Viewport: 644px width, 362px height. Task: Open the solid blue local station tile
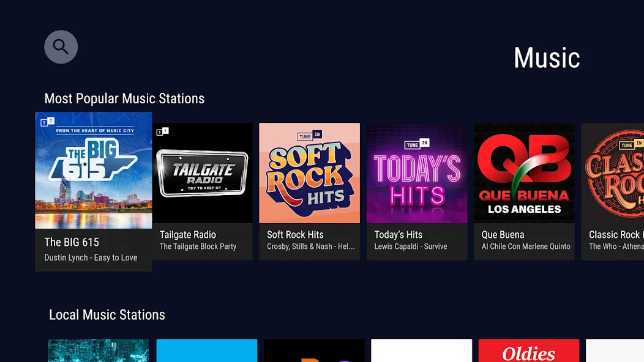click(206, 350)
